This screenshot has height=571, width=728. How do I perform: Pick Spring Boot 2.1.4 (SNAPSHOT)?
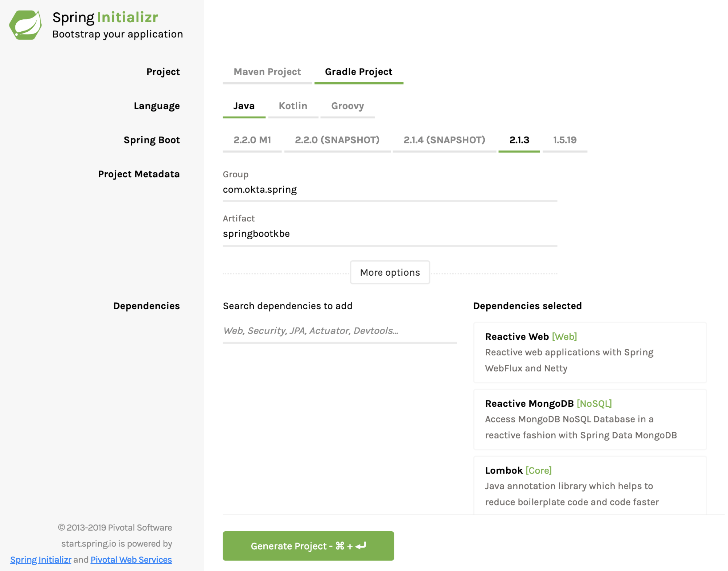[x=444, y=140]
